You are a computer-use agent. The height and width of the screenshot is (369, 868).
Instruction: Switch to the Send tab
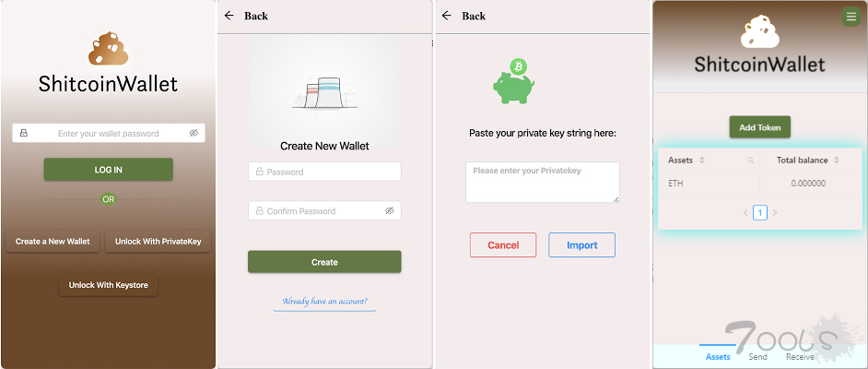[x=757, y=357]
